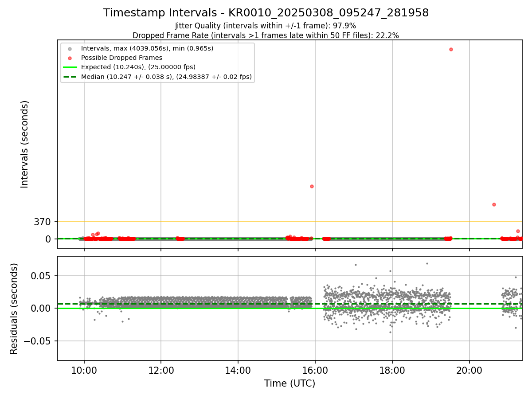
Task: Click the 12:00 time tick label
Action: point(161,370)
